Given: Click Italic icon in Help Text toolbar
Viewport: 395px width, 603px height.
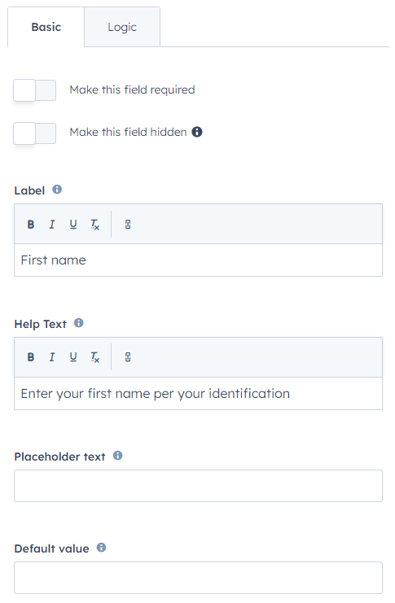Looking at the screenshot, I should [52, 357].
